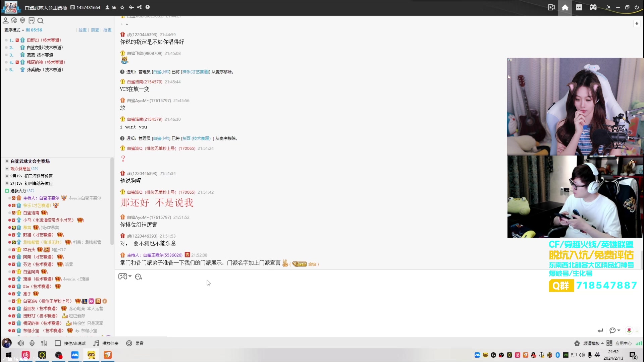Image resolution: width=644 pixels, height=362 pixels.
Task: Select 榜尾的神（技术赛道）in mic queue
Action: tap(46, 62)
